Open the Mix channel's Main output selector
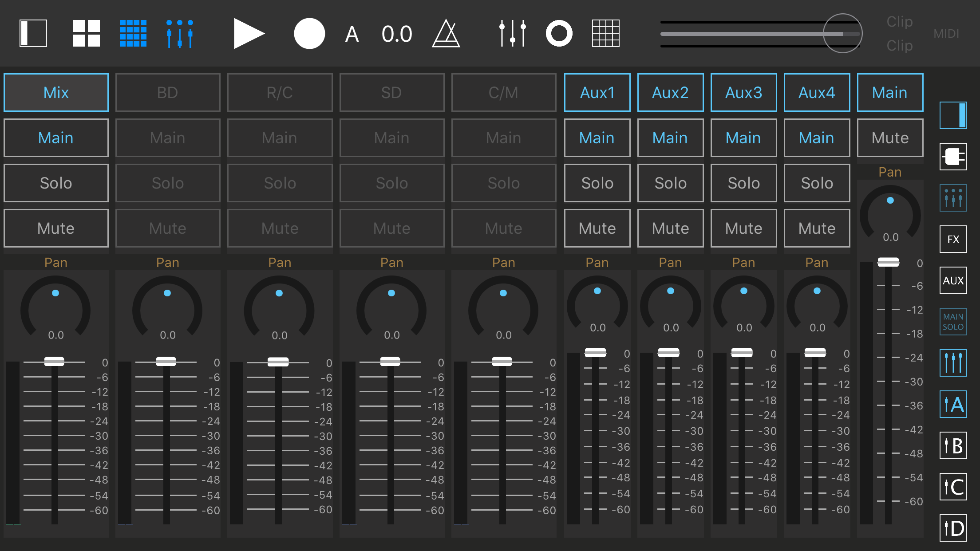 pos(56,138)
